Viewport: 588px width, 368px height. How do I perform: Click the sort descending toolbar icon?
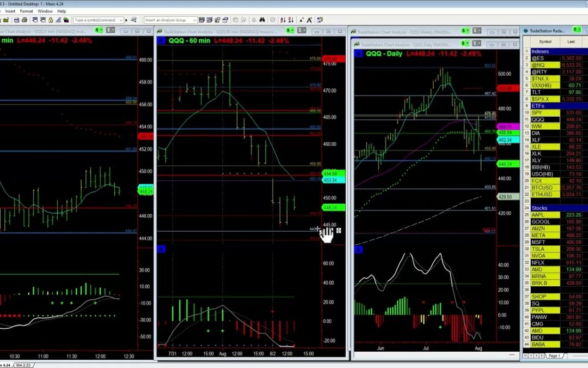(x=291, y=20)
